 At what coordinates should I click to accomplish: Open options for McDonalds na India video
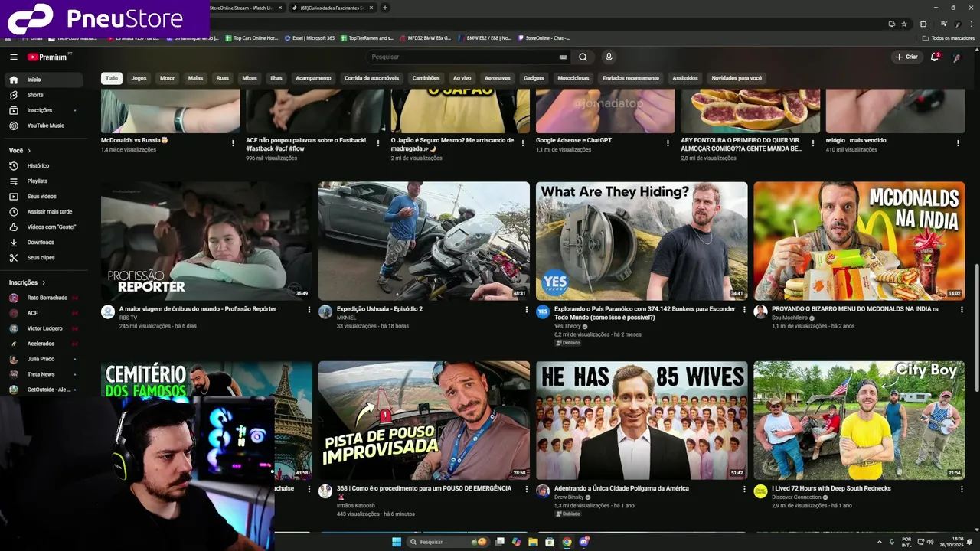[x=962, y=310]
